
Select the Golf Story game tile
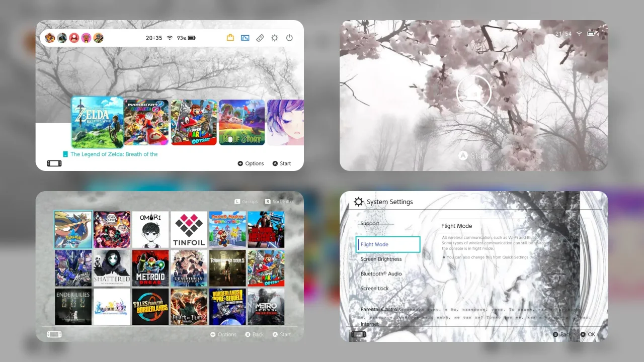point(242,122)
